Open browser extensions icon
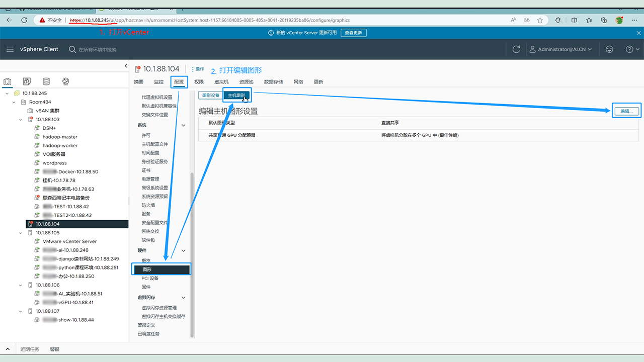The height and width of the screenshot is (362, 644). coord(558,20)
